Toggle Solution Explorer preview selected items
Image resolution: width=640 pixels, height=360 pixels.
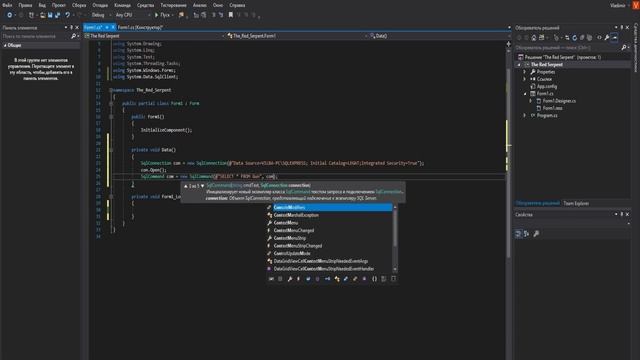(x=615, y=38)
